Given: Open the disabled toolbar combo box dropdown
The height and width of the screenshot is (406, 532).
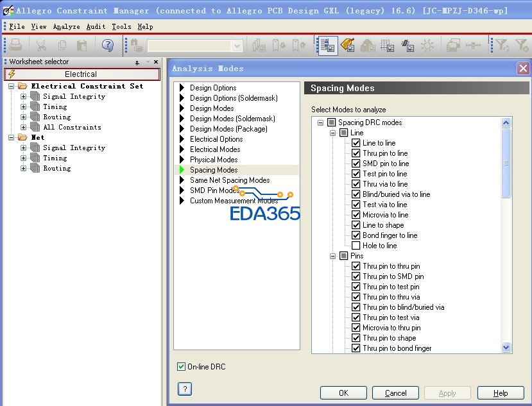Looking at the screenshot, I should click(x=237, y=46).
